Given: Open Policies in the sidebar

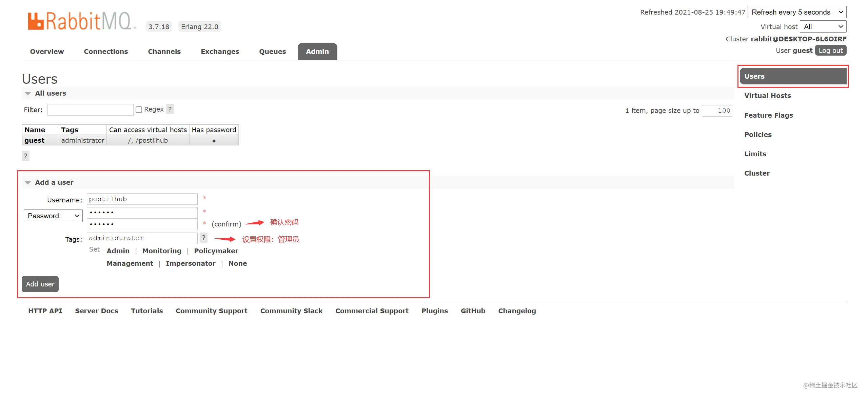Looking at the screenshot, I should [x=758, y=135].
